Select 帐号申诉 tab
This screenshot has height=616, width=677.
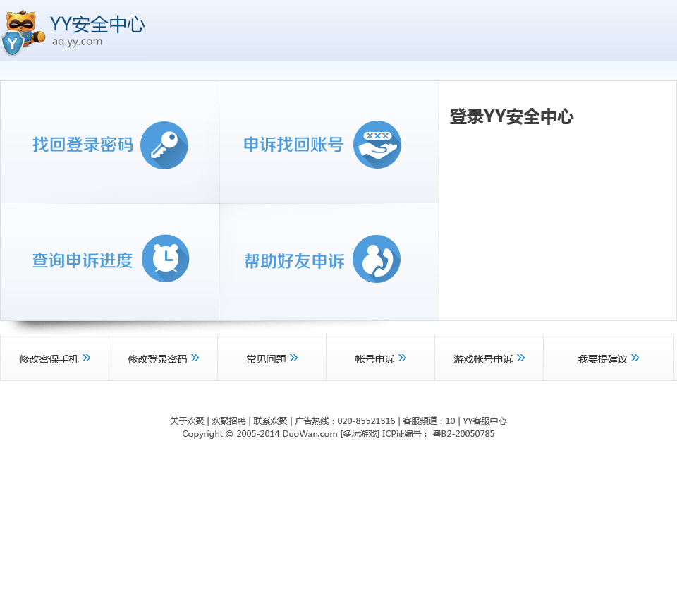click(380, 358)
